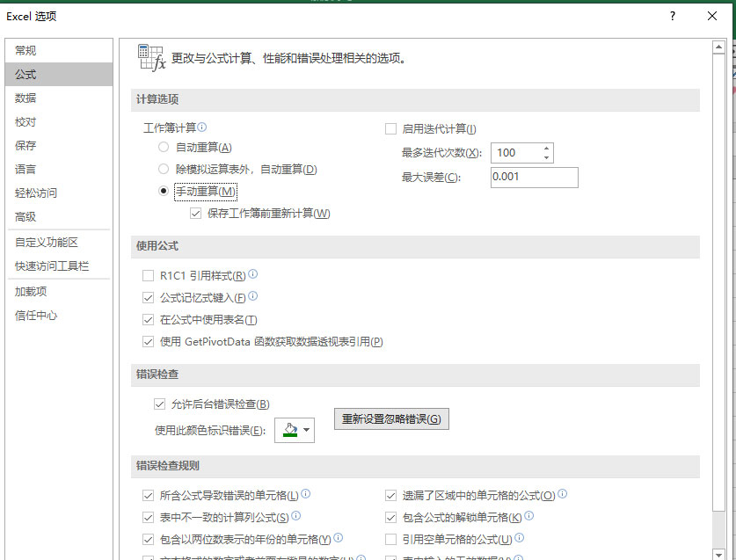The width and height of the screenshot is (736, 560).
Task: Open the 信任中心 category
Action: point(59,315)
